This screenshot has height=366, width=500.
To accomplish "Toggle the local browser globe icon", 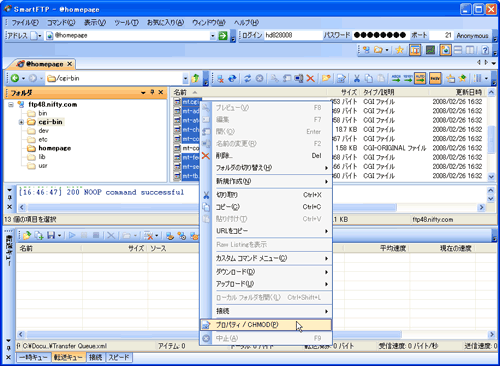I will [446, 50].
